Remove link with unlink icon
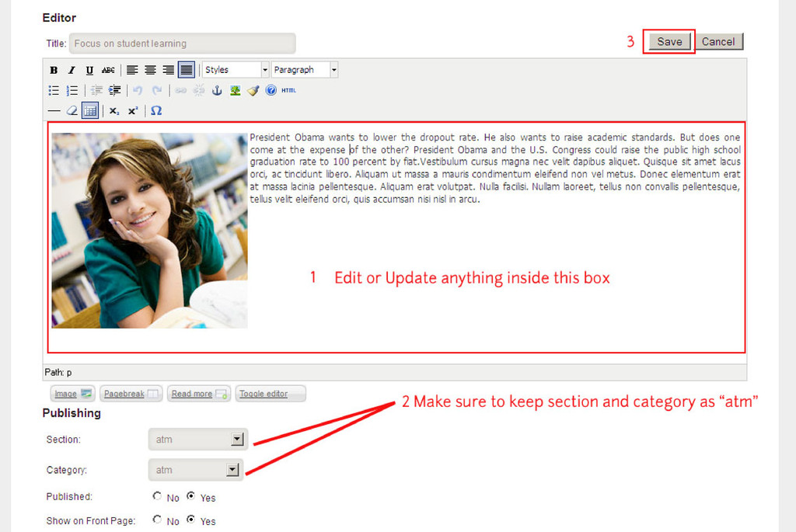Image resolution: width=796 pixels, height=532 pixels. point(199,90)
